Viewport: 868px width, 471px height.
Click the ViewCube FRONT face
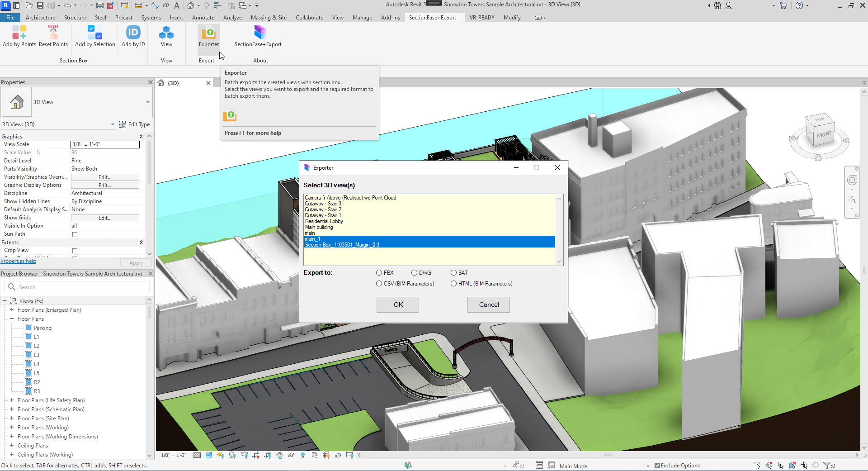[x=824, y=134]
